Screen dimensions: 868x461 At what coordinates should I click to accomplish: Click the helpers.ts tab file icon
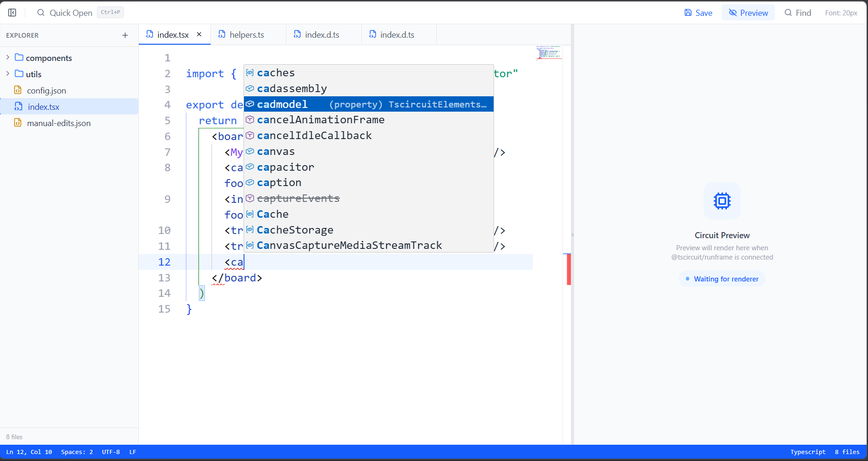click(222, 34)
